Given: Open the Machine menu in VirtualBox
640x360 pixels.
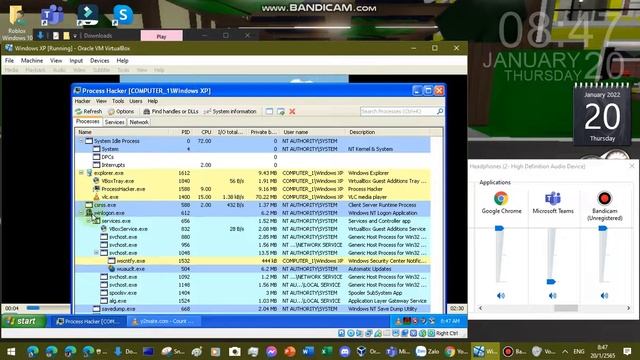Looking at the screenshot, I should pyautogui.click(x=32, y=60).
